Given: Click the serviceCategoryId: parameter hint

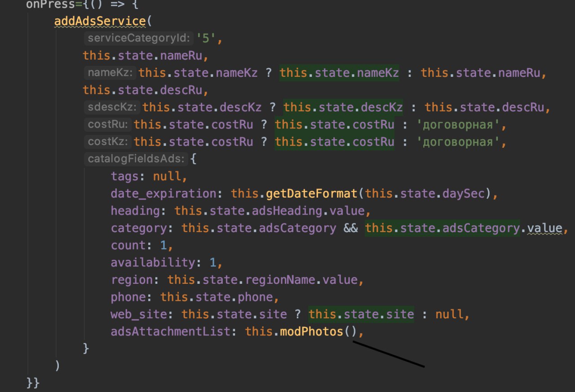Looking at the screenshot, I should tap(139, 38).
